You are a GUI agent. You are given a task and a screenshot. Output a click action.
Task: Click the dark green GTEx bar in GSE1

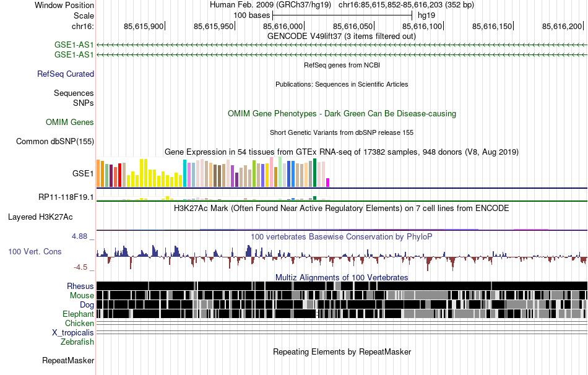click(x=314, y=173)
